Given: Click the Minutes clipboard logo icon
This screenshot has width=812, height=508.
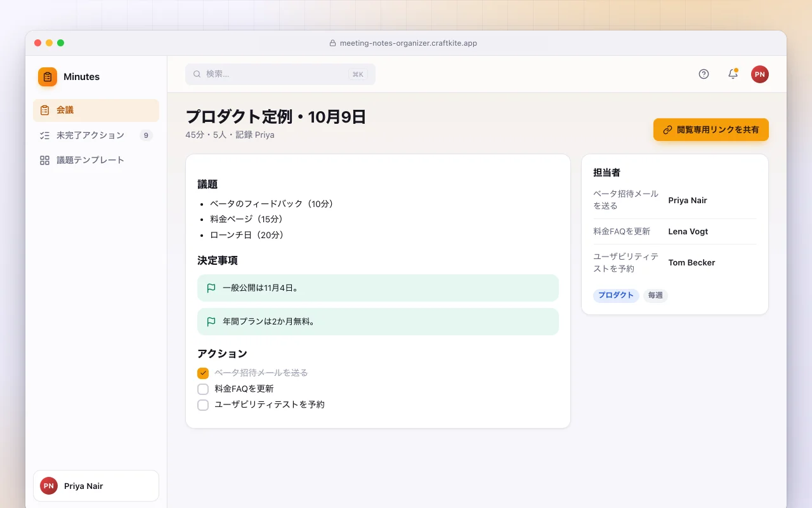Looking at the screenshot, I should point(48,77).
